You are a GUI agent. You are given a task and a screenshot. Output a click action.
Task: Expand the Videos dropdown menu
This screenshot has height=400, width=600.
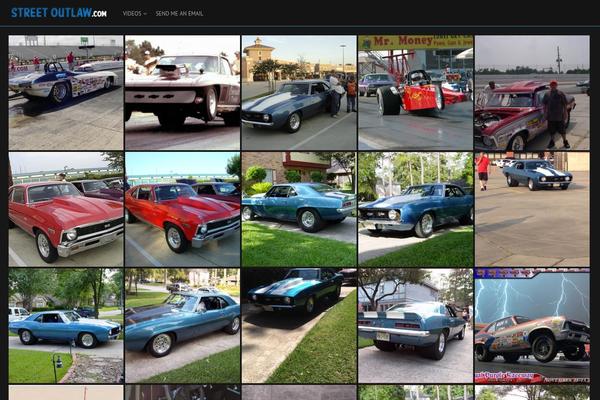[x=134, y=13]
